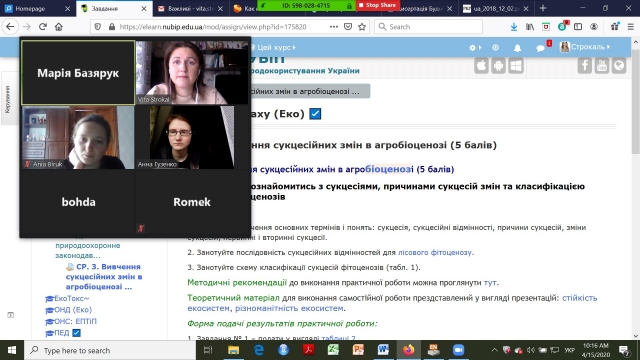Screen dimensions: 640x360
Task: Select the bohda participant tile
Action: click(x=78, y=202)
